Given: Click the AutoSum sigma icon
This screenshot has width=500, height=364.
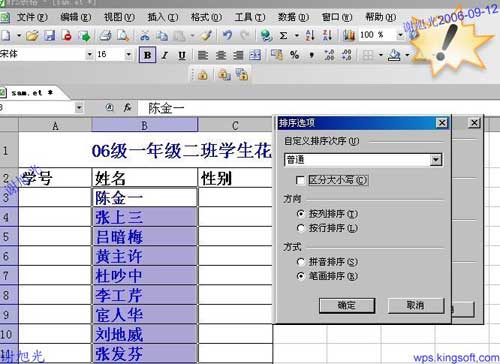Looking at the screenshot, I should [283, 35].
